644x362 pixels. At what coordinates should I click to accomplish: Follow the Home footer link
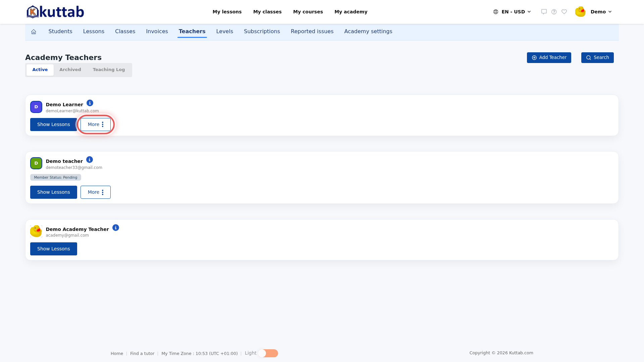click(x=117, y=354)
